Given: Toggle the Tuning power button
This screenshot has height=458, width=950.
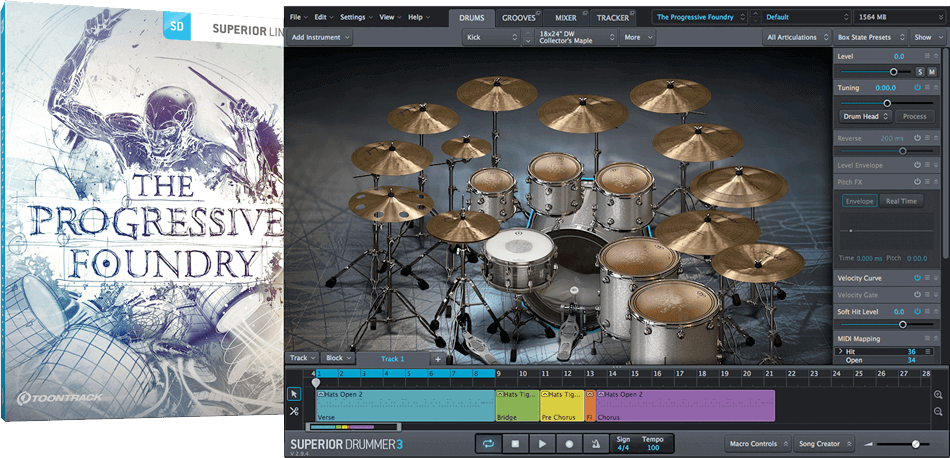Looking at the screenshot, I should pos(917,88).
